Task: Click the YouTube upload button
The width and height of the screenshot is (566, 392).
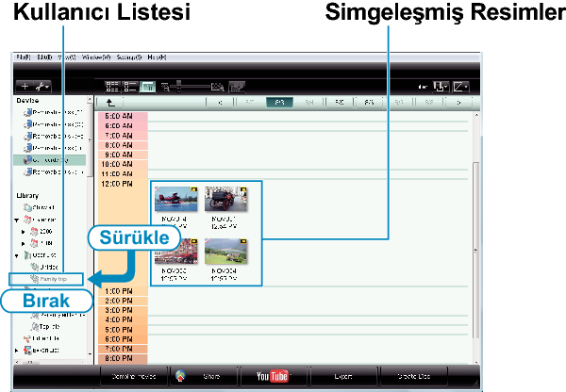Action: click(x=274, y=376)
